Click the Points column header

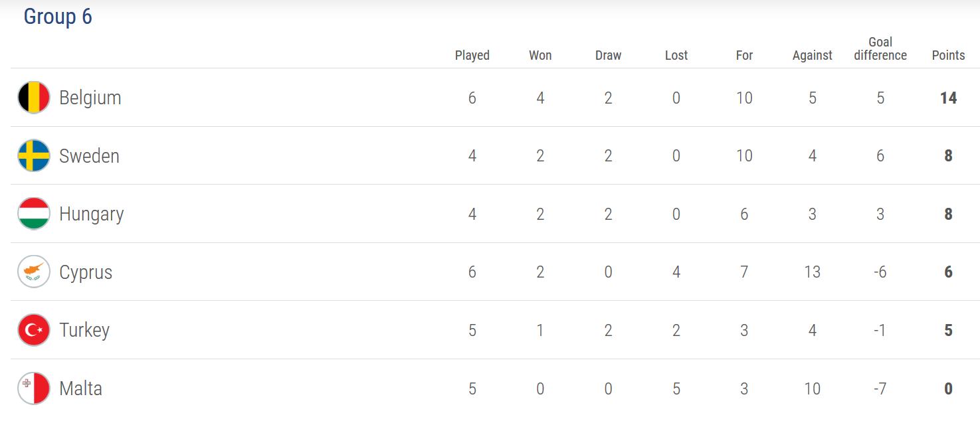(x=948, y=55)
